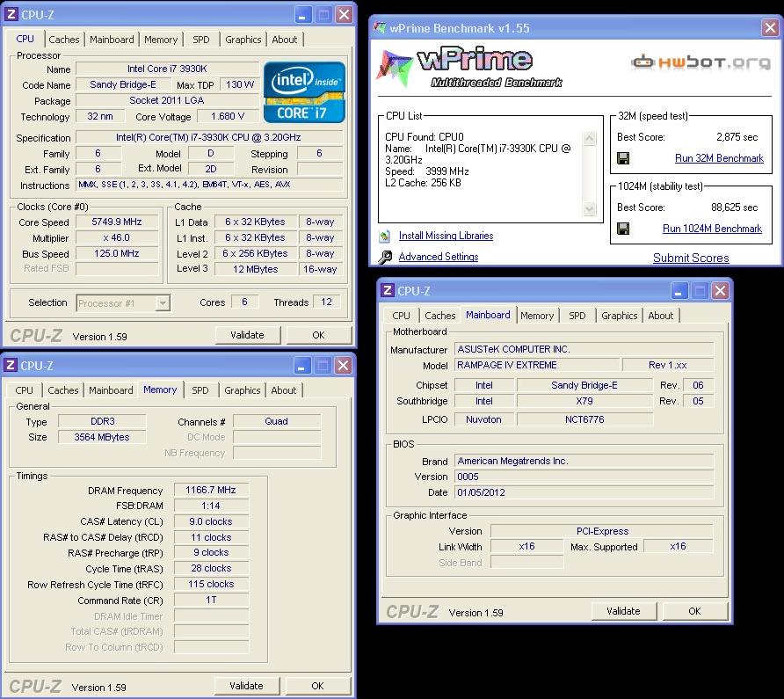This screenshot has width=784, height=699.
Task: Click the DRAM Frequency 1166.7 MHz value
Action: [211, 490]
